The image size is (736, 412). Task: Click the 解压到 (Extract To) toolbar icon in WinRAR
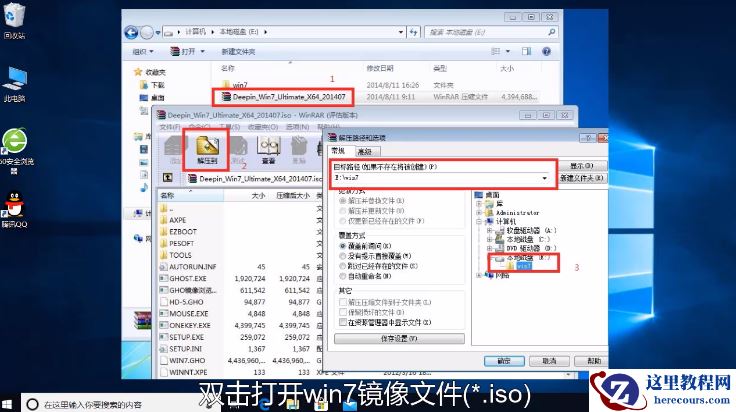point(207,148)
